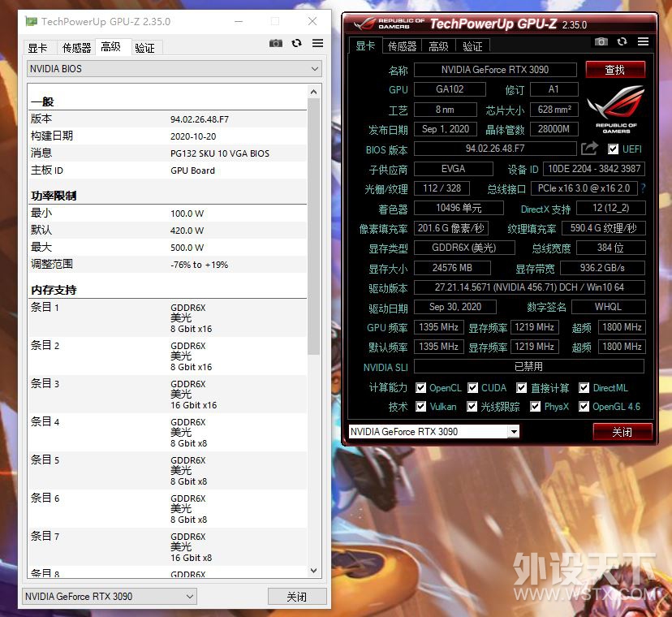The image size is (672, 617).
Task: Click the 构建日期 value 2020-10-20
Action: point(193,136)
